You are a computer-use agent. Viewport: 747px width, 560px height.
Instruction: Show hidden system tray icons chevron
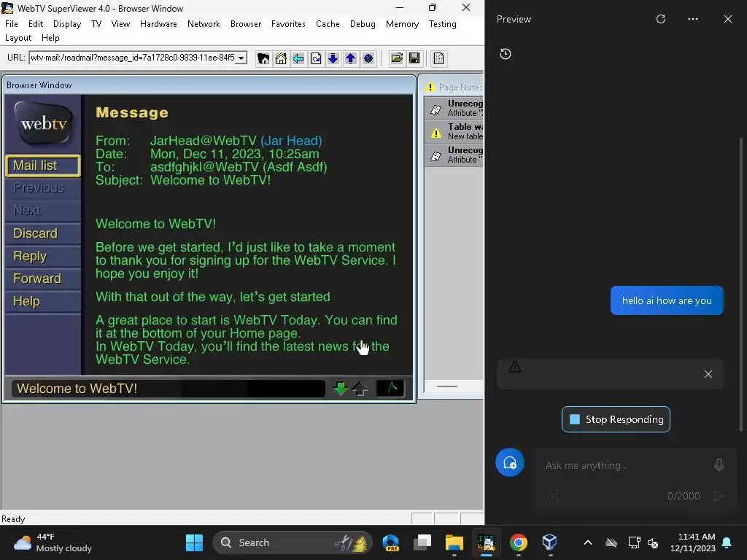click(x=588, y=542)
